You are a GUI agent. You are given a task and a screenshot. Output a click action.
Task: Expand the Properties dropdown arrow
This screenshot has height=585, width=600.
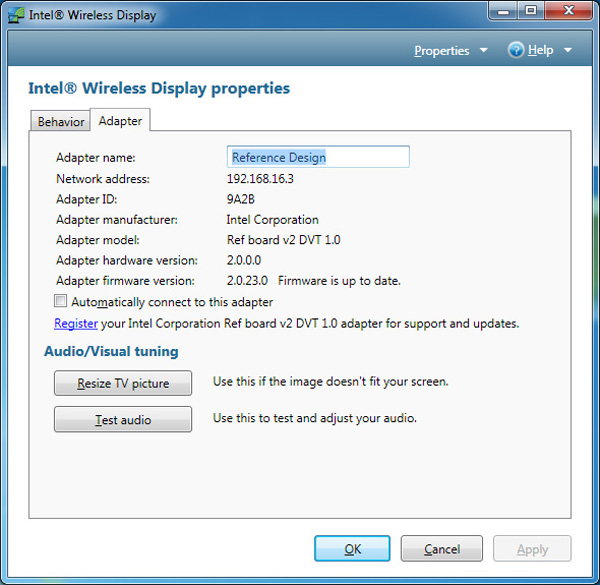[484, 50]
